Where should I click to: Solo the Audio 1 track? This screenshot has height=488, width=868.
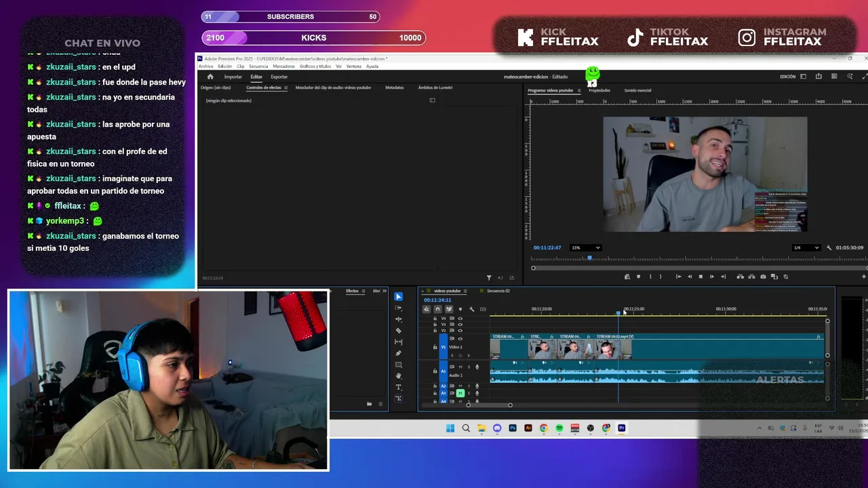(x=469, y=367)
